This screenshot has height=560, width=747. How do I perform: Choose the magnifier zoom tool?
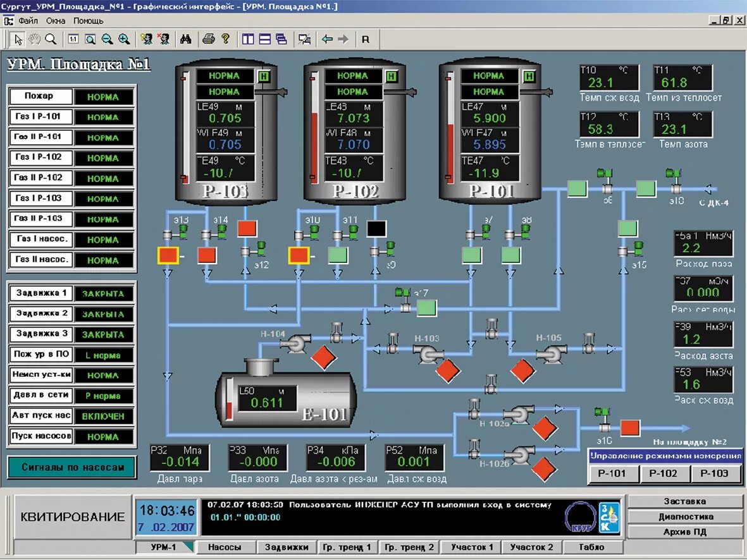point(51,40)
